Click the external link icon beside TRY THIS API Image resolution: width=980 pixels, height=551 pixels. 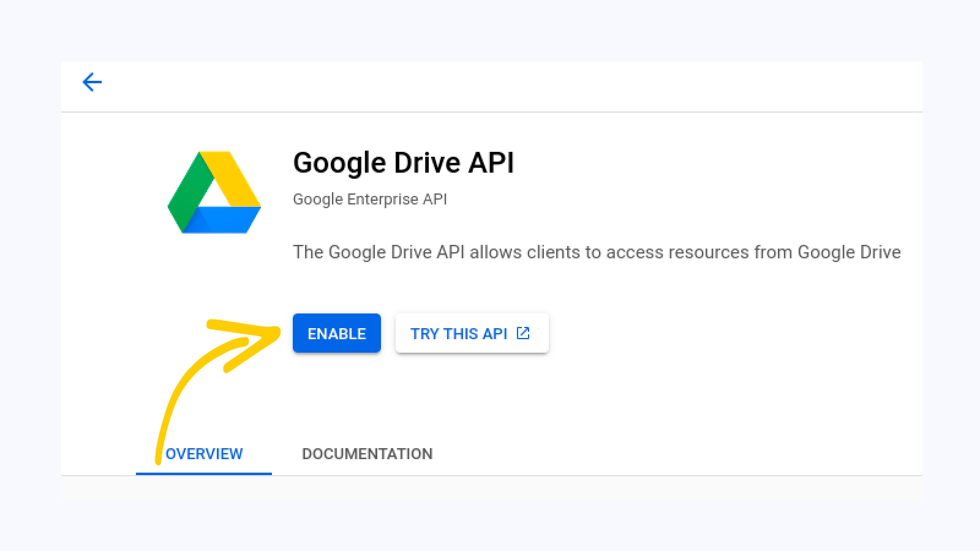tap(523, 333)
